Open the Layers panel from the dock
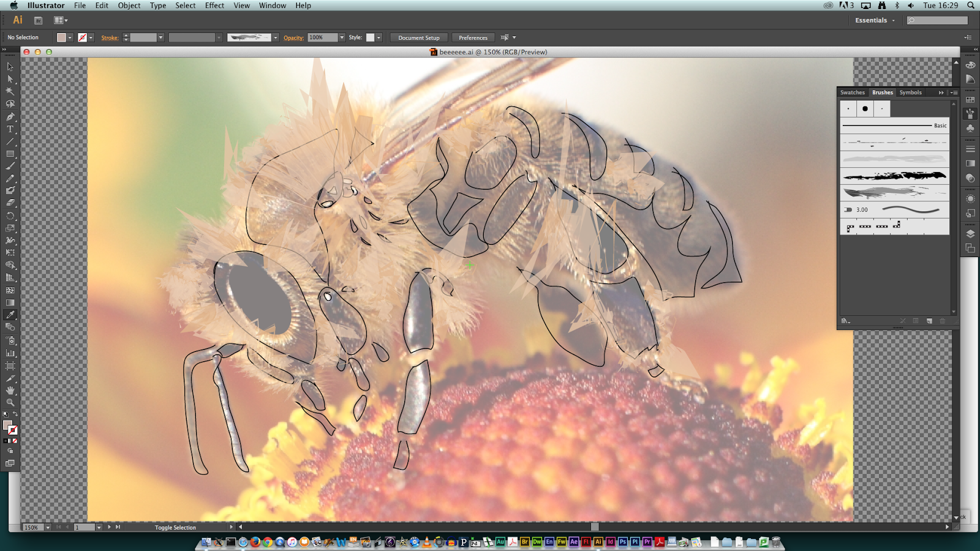980x551 pixels. click(970, 233)
